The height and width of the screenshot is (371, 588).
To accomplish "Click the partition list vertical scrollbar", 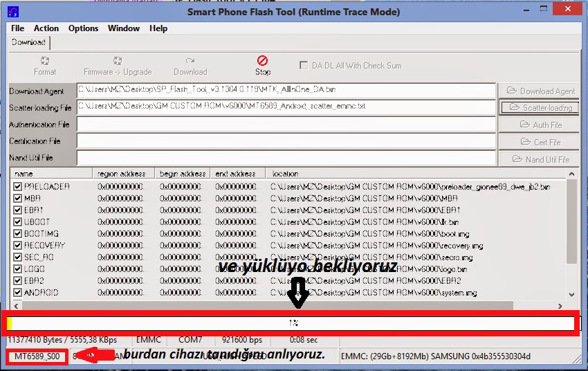I will pos(571,235).
